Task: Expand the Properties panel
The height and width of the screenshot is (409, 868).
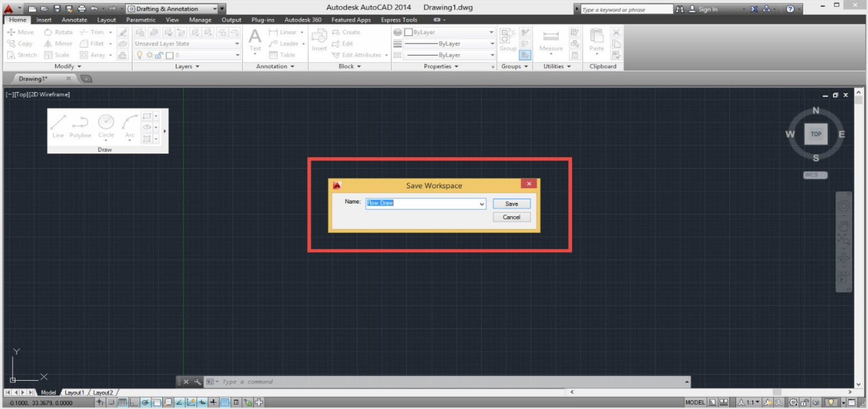Action: pos(441,67)
